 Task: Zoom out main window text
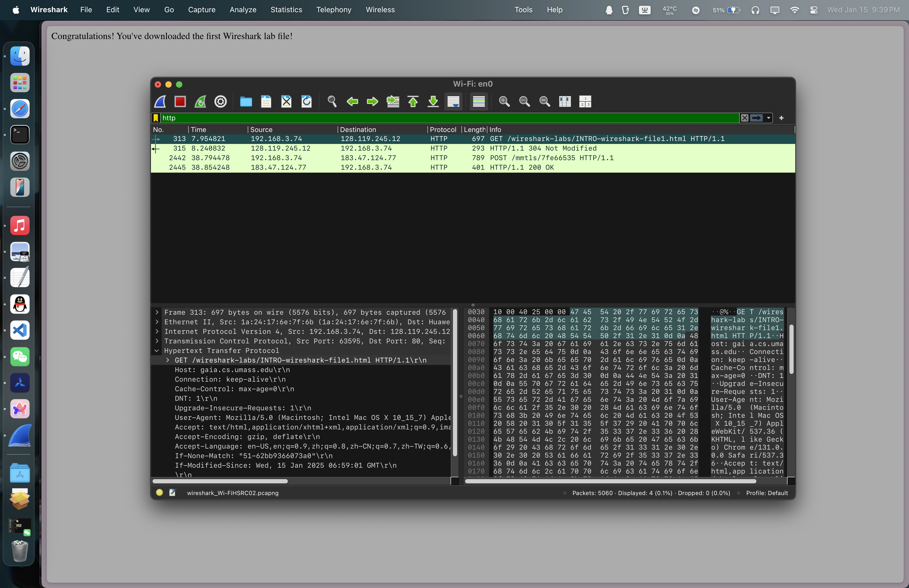tap(524, 101)
